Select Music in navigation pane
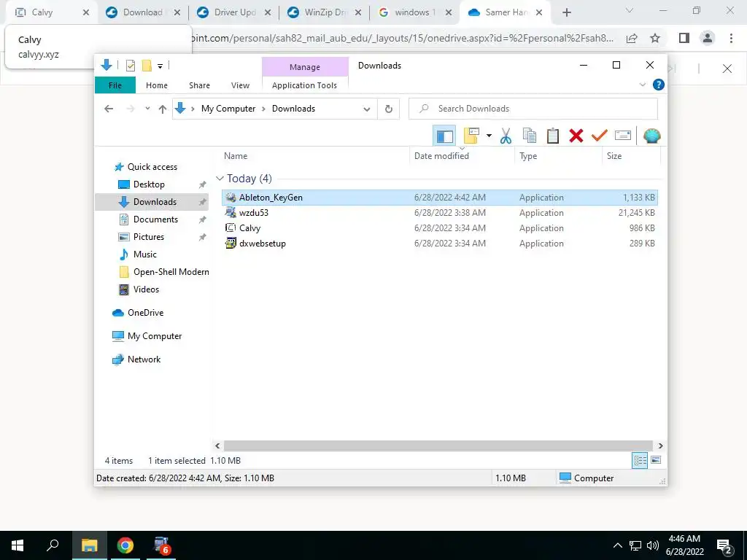Viewport: 747px width, 560px height. click(145, 254)
